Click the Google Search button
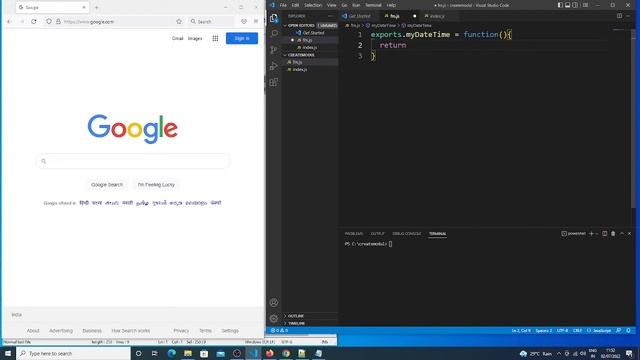Viewport: 640px width, 360px height. [107, 184]
